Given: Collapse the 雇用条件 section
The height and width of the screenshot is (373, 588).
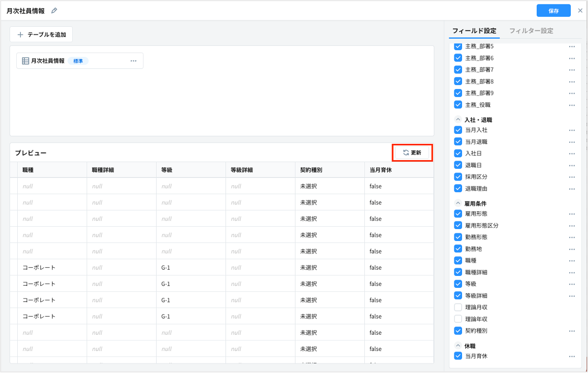Looking at the screenshot, I should 458,204.
